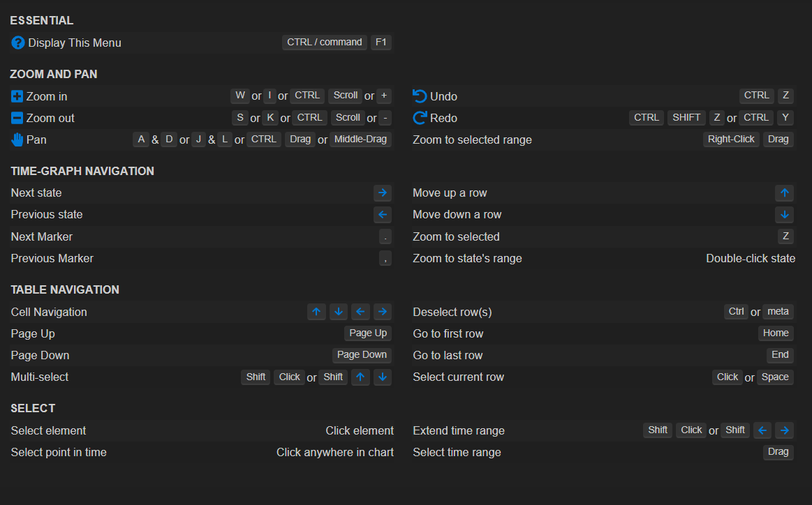Click the 'Click element' text

[360, 430]
